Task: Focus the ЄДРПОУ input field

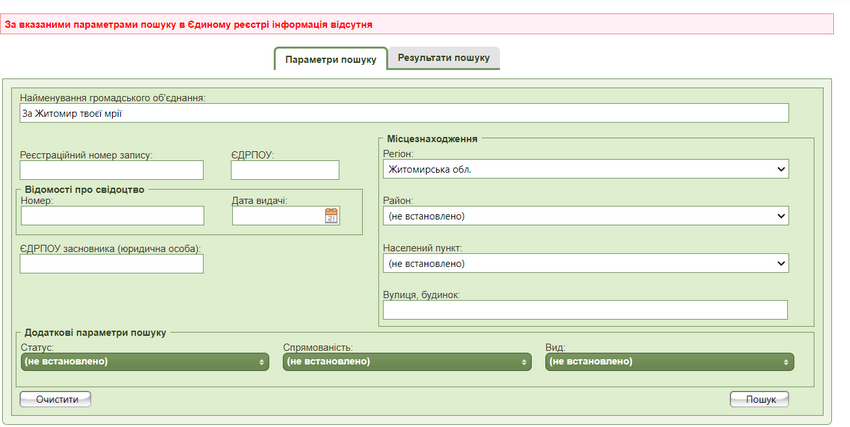Action: click(x=285, y=171)
